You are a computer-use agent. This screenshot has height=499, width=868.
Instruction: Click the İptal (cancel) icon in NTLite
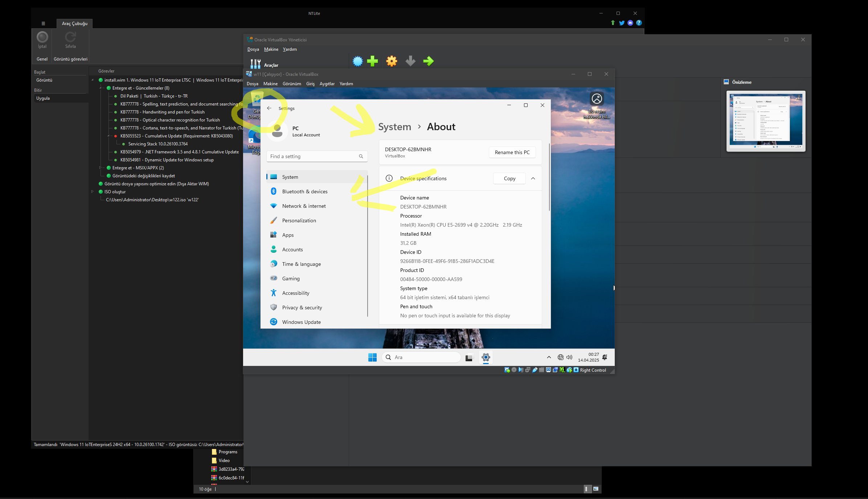click(x=42, y=37)
